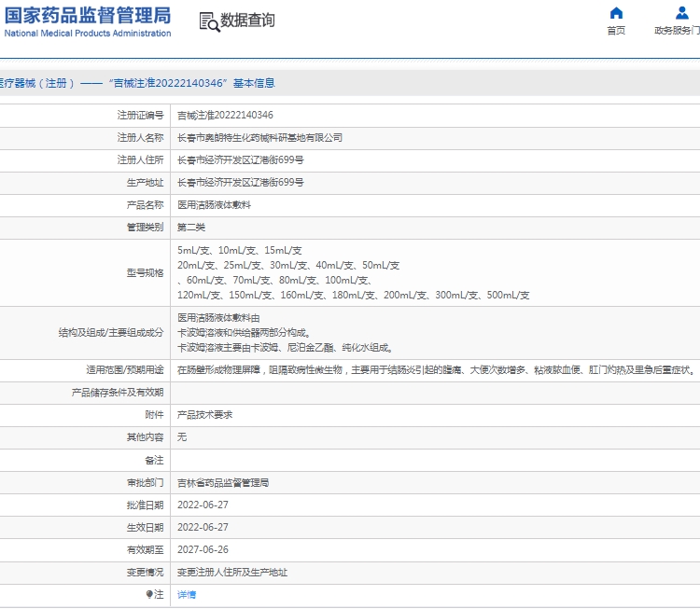Select management class 第二类
Viewport: 700px width, 609px height.
[191, 228]
